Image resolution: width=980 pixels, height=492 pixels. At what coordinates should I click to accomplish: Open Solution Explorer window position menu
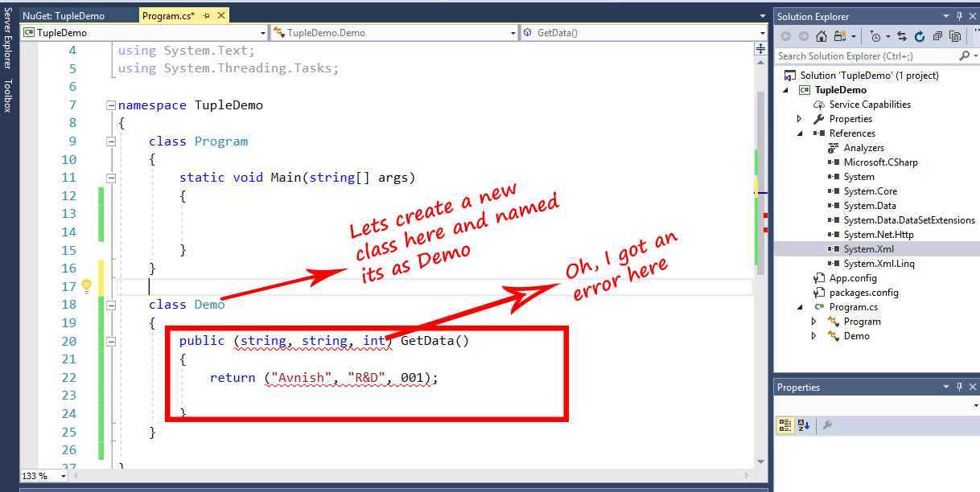coord(945,16)
